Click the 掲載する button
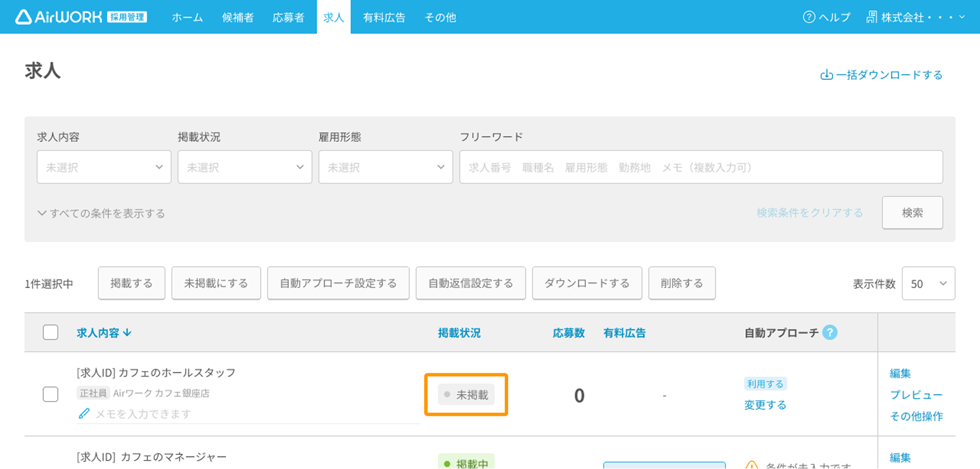Screen dimensions: 980x469 point(131,283)
